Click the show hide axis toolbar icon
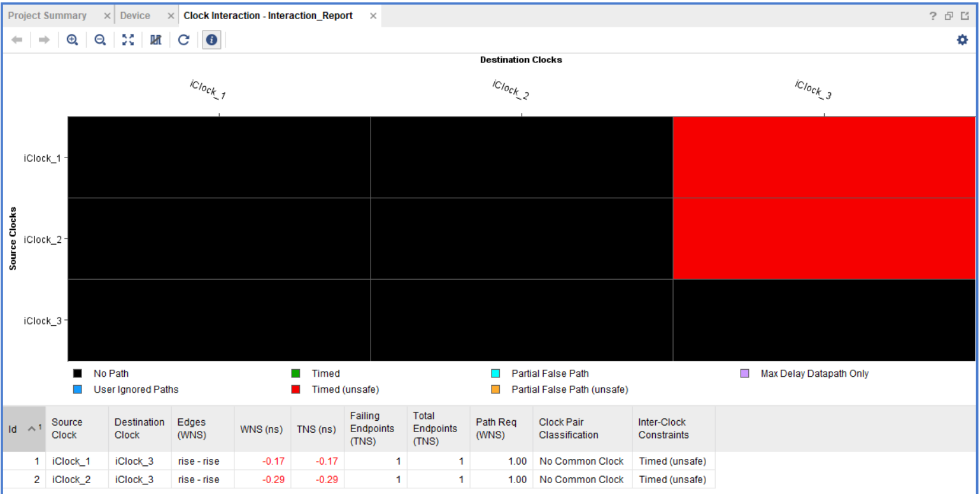The width and height of the screenshot is (980, 494). (x=155, y=40)
